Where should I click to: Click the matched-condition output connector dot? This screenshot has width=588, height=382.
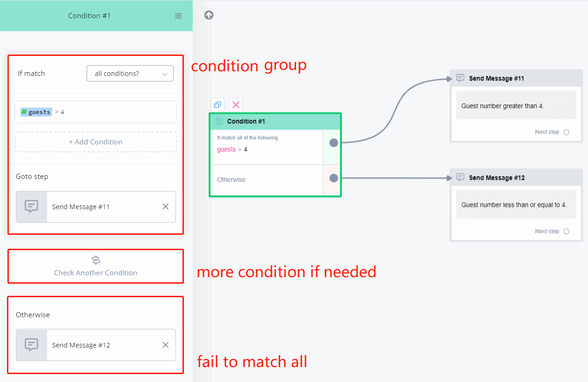point(334,143)
